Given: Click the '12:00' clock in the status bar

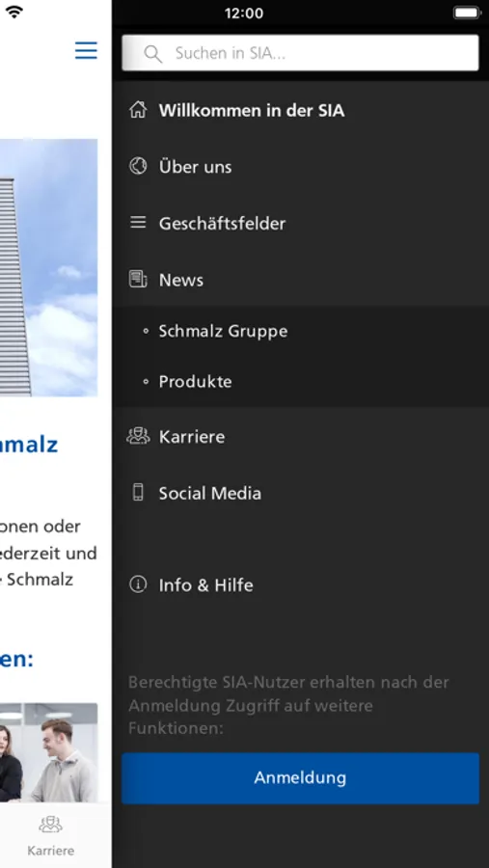Looking at the screenshot, I should pyautogui.click(x=244, y=13).
